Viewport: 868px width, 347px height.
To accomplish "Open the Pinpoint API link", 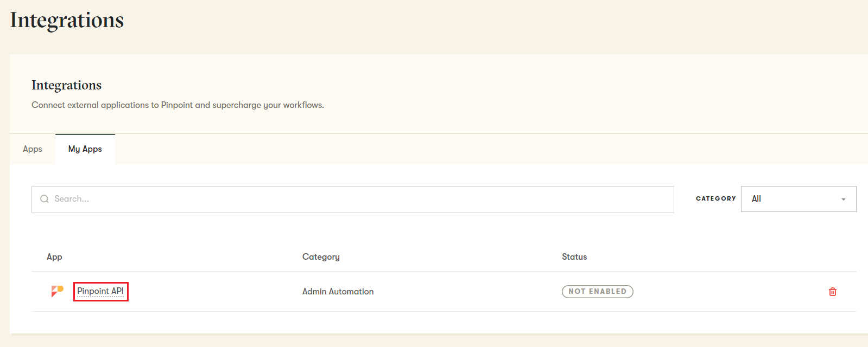I will coord(100,291).
